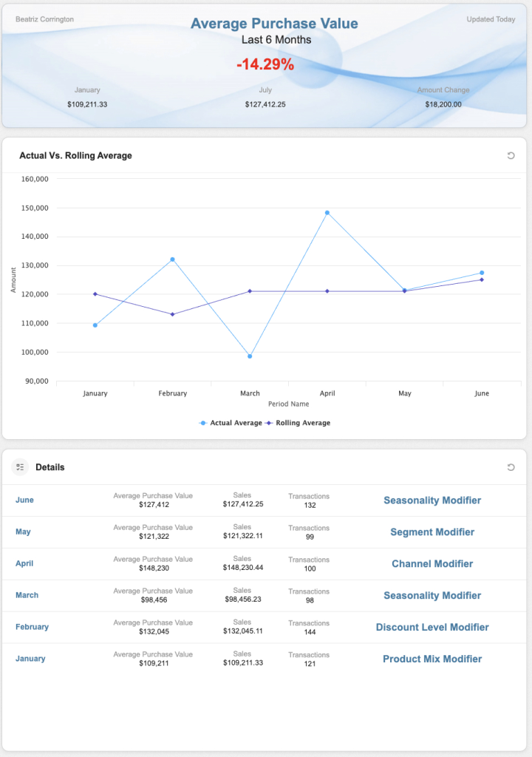The image size is (532, 757).
Task: Click Discount Level Modifier link
Action: [x=432, y=628]
